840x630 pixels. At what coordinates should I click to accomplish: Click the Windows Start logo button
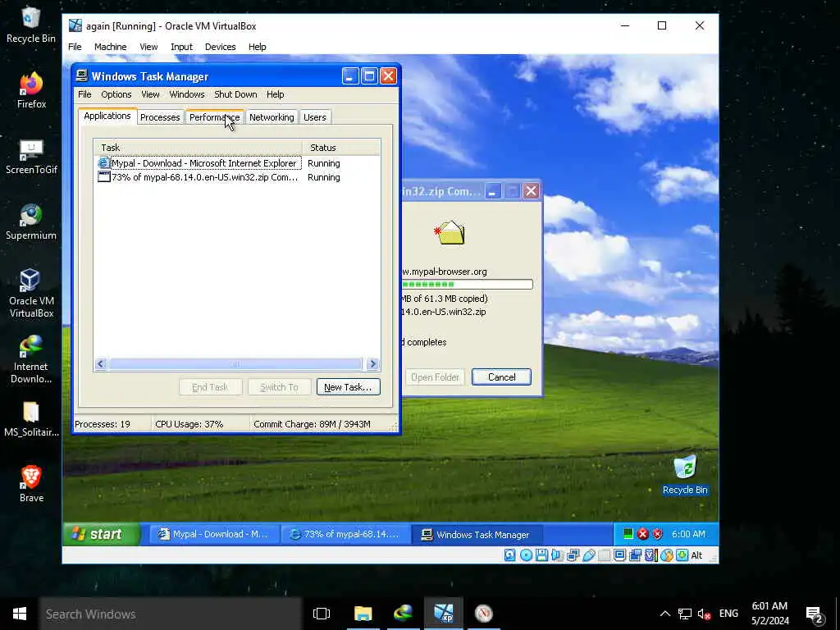[x=20, y=614]
